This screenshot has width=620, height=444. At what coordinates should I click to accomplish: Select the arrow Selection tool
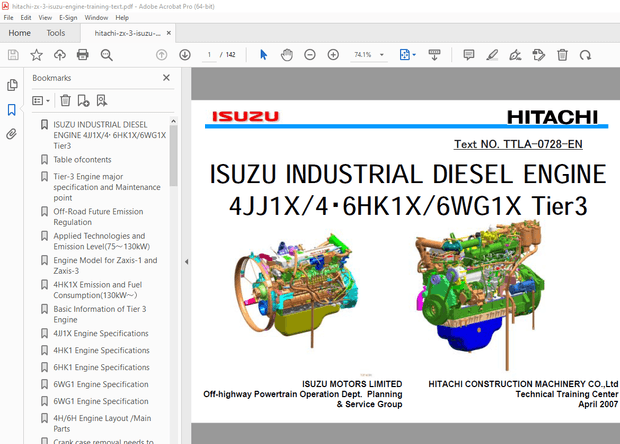point(263,55)
